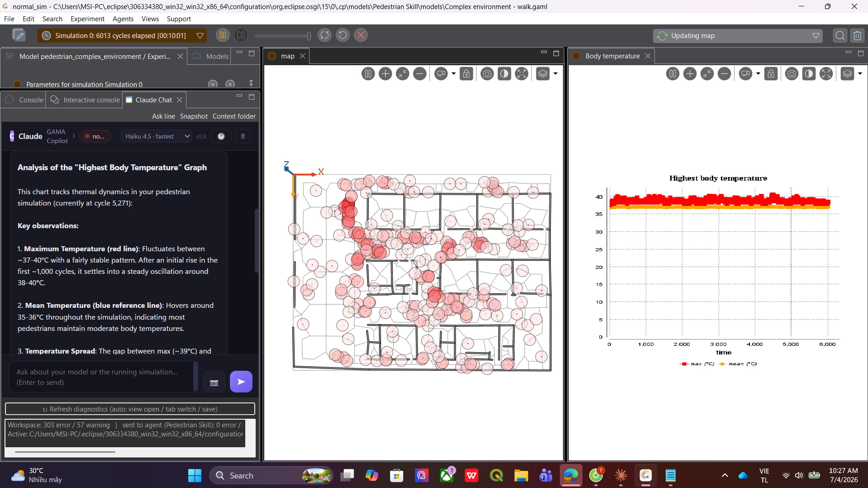The width and height of the screenshot is (868, 488).
Task: Expand camera dropdown in Body temperature toolbar
Action: pos(758,74)
